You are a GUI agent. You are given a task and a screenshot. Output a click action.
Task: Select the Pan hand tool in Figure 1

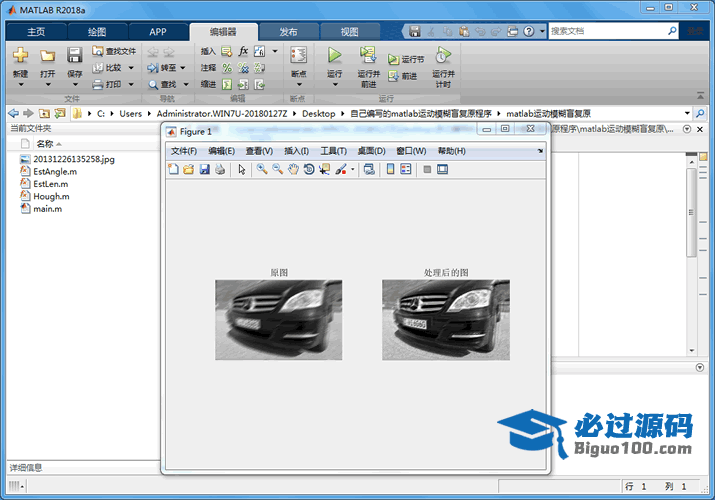pyautogui.click(x=293, y=170)
